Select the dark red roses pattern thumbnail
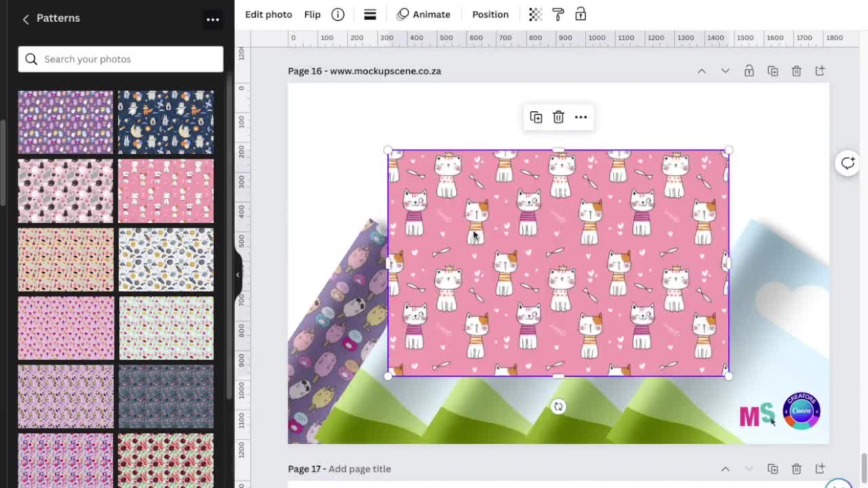Screen dimensions: 868x488 (x=166, y=460)
